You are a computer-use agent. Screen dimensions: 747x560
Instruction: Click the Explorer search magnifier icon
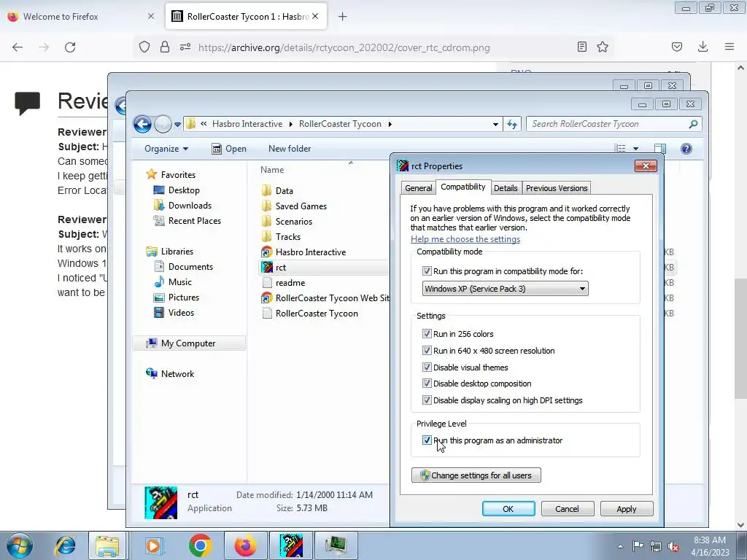coord(693,124)
